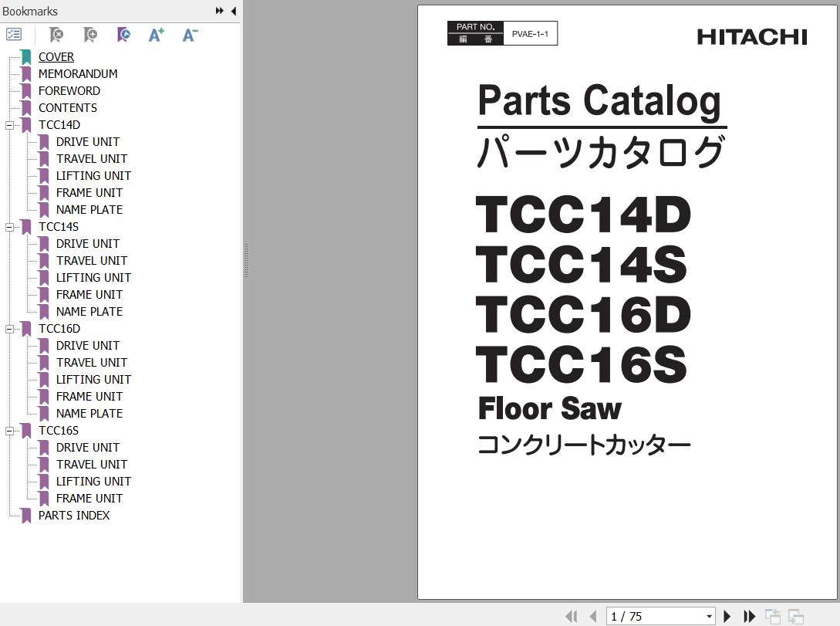Open DRIVE UNIT under TCC14D
840x626 pixels.
point(88,142)
